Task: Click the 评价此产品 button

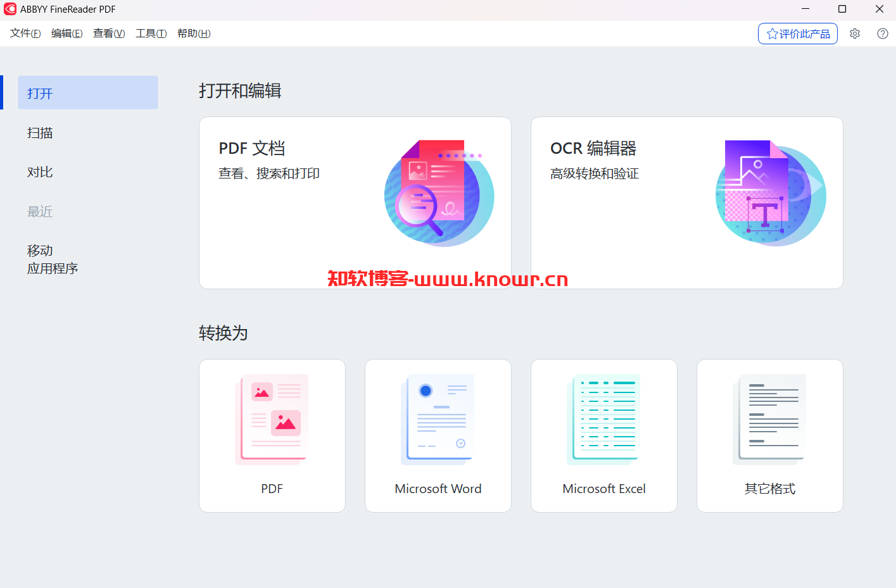Action: (x=798, y=34)
